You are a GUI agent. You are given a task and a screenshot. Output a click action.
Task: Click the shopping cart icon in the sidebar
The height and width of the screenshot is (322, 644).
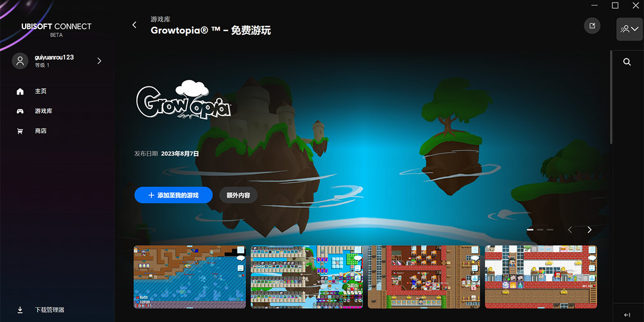click(x=20, y=131)
